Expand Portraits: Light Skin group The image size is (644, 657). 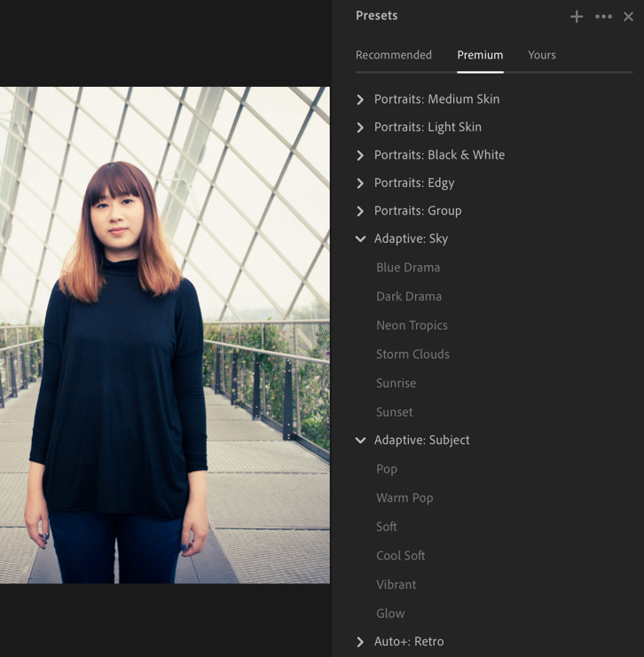click(x=419, y=127)
